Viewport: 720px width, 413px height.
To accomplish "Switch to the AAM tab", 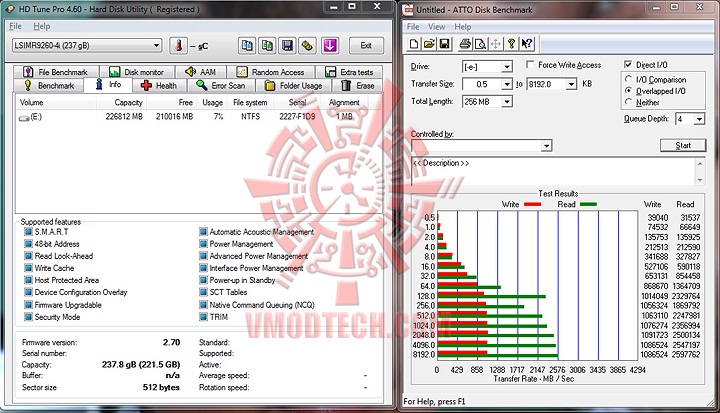I will 201,72.
